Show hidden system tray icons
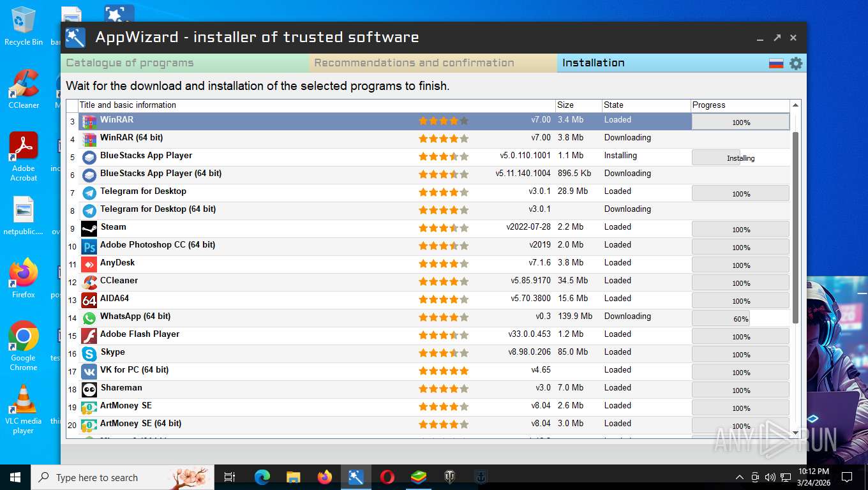 coord(740,477)
